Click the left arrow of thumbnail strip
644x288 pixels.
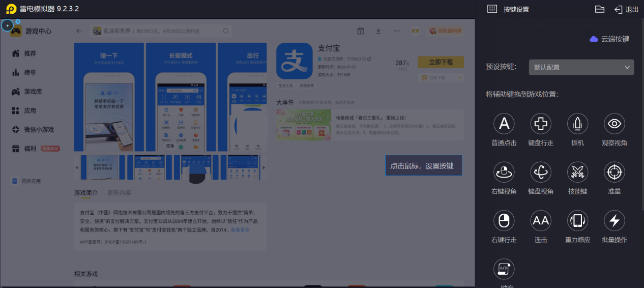click(x=77, y=167)
